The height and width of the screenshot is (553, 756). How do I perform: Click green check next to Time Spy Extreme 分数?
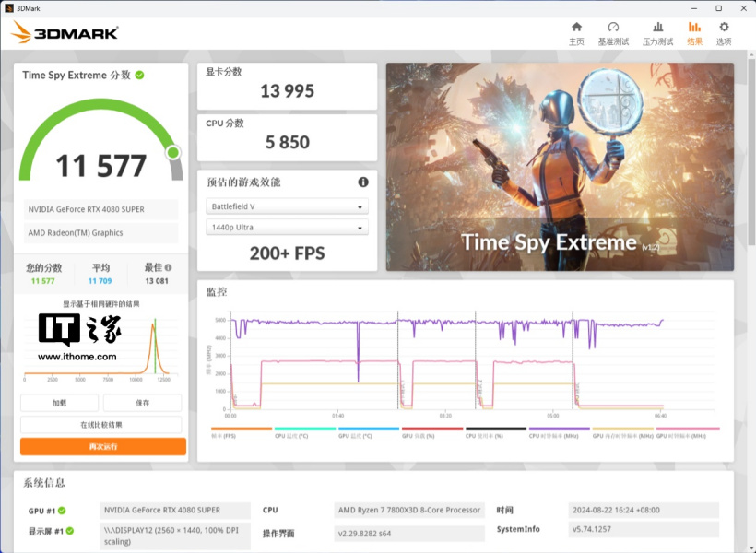click(139, 75)
